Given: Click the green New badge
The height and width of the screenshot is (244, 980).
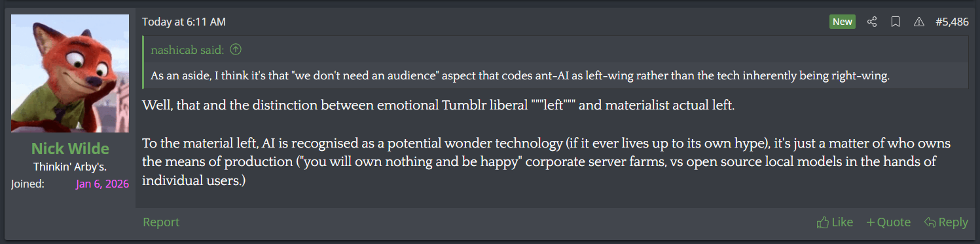Looking at the screenshot, I should [843, 22].
